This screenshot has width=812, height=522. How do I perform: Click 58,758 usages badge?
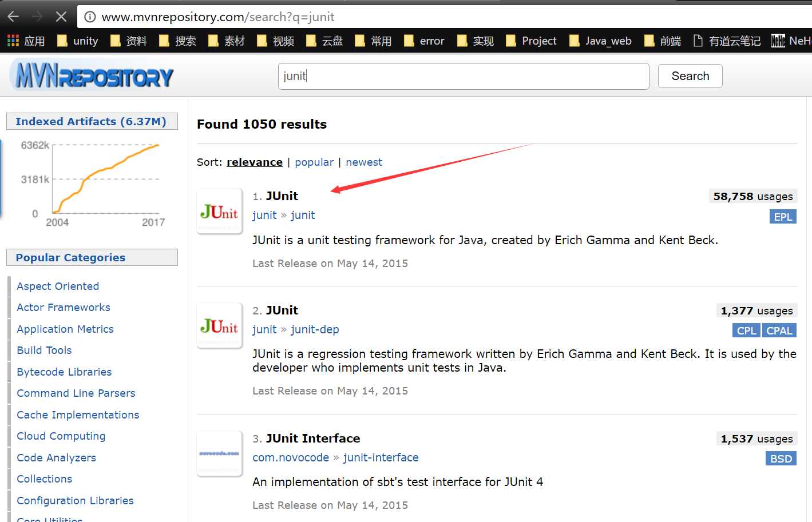(753, 197)
